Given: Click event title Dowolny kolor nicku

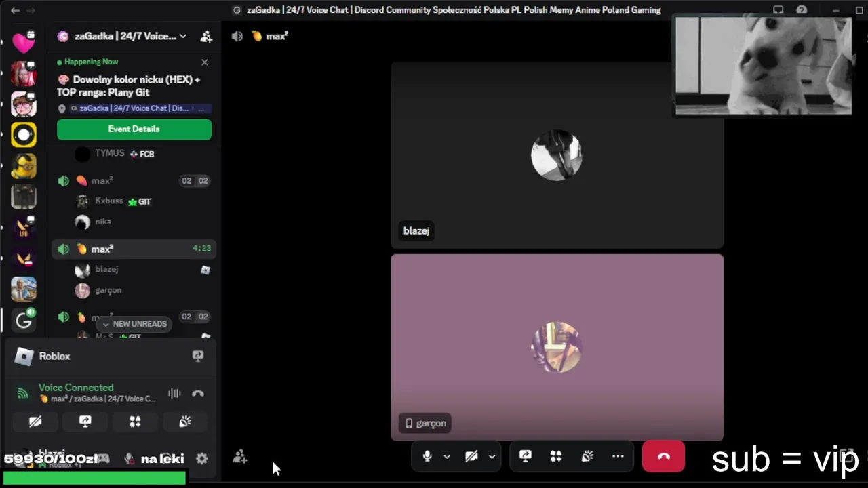Looking at the screenshot, I should (x=128, y=85).
